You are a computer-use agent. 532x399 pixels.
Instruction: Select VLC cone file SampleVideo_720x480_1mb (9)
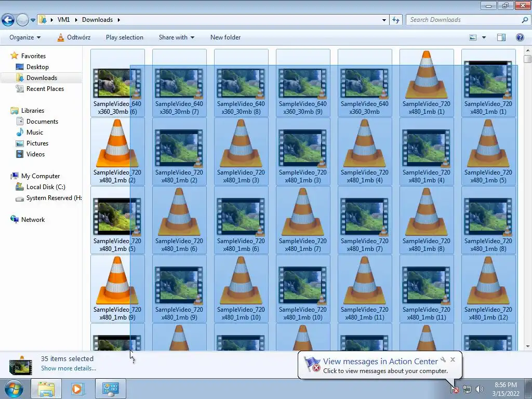tap(117, 288)
